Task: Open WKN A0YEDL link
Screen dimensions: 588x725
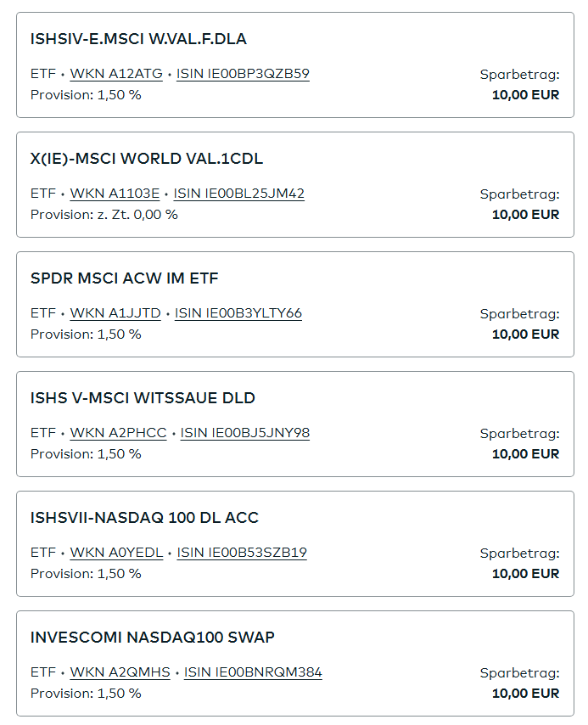Action: coord(116,553)
